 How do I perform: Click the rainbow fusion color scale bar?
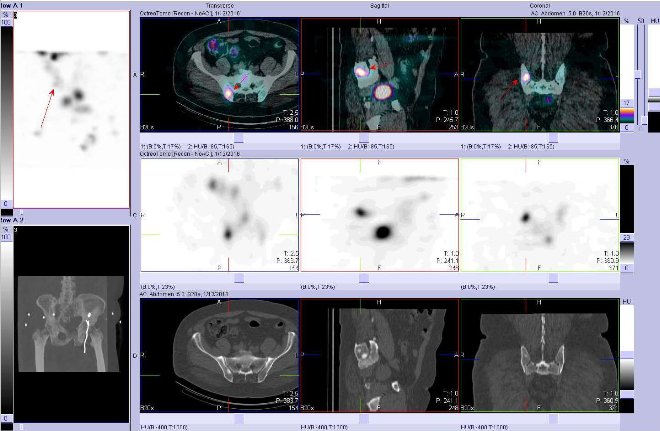click(x=626, y=112)
